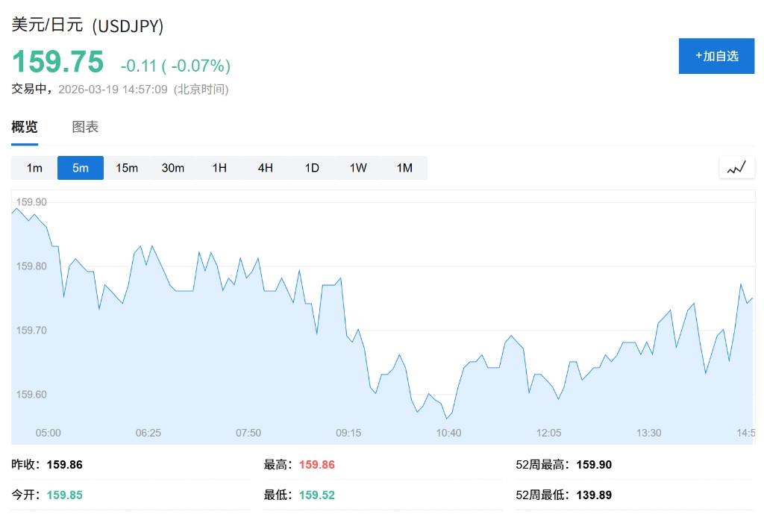Choose the 30m time interval
Image resolution: width=764 pixels, height=532 pixels.
coord(173,168)
